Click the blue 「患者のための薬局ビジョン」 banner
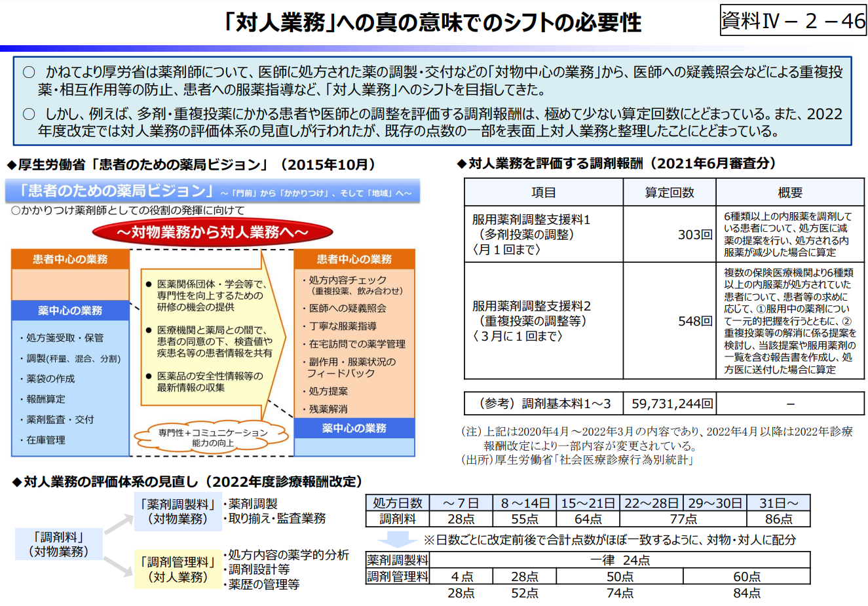The width and height of the screenshot is (868, 606). [212, 191]
